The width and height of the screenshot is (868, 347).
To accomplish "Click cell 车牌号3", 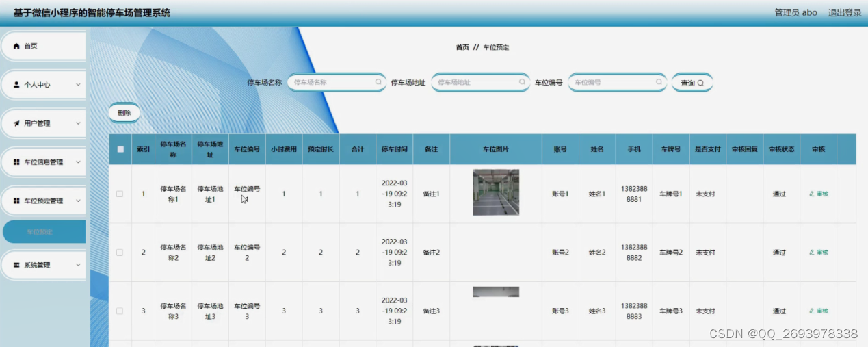I will coord(671,311).
